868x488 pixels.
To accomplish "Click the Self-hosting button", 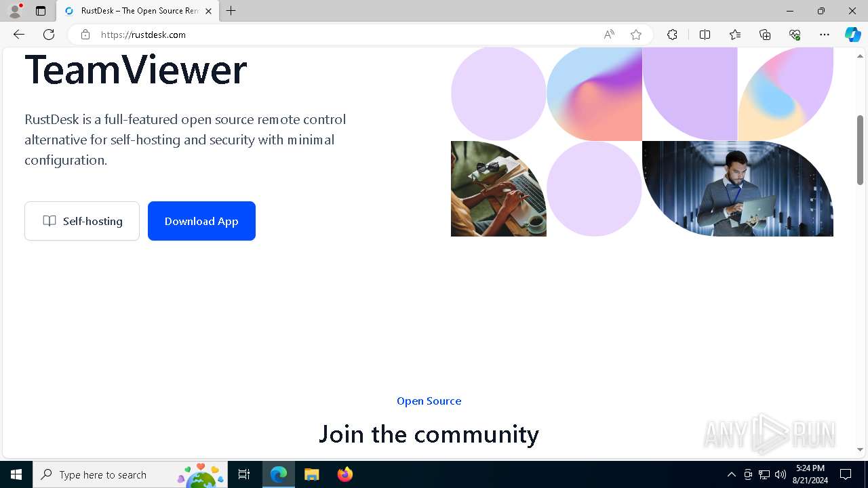I will (x=82, y=221).
